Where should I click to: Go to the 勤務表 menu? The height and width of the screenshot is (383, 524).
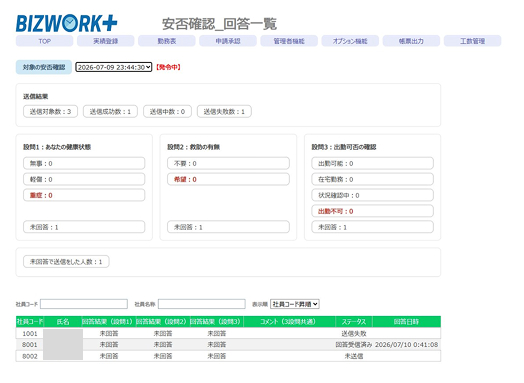point(167,41)
